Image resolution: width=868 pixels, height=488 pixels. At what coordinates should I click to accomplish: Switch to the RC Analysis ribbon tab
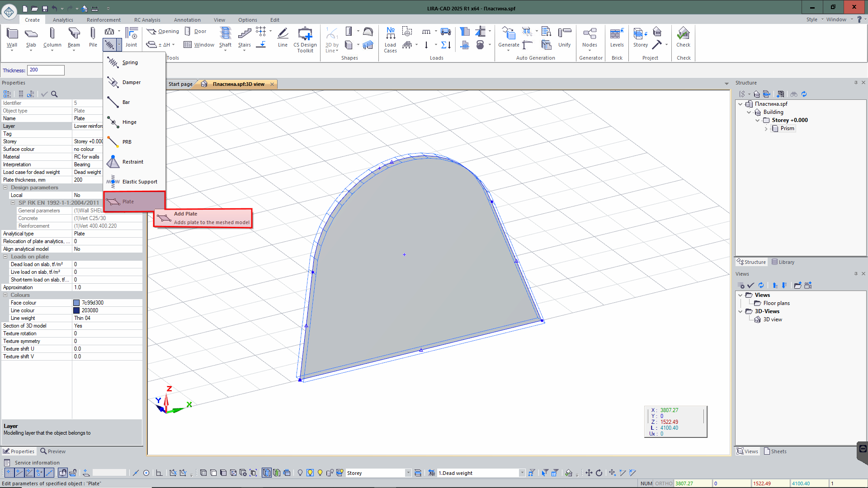pos(147,20)
